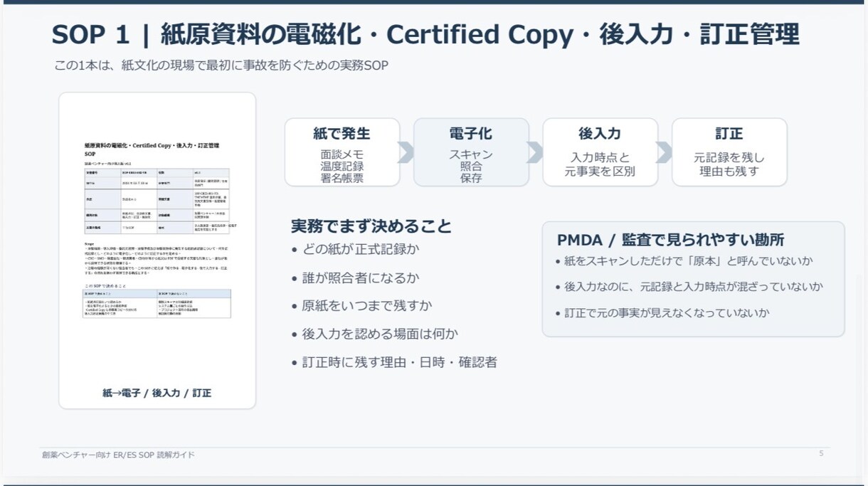Click the document title inside the thumbnail

tap(152, 149)
